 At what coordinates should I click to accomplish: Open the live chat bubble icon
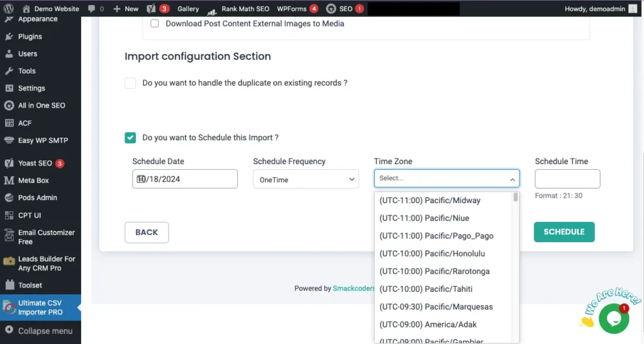tap(613, 318)
